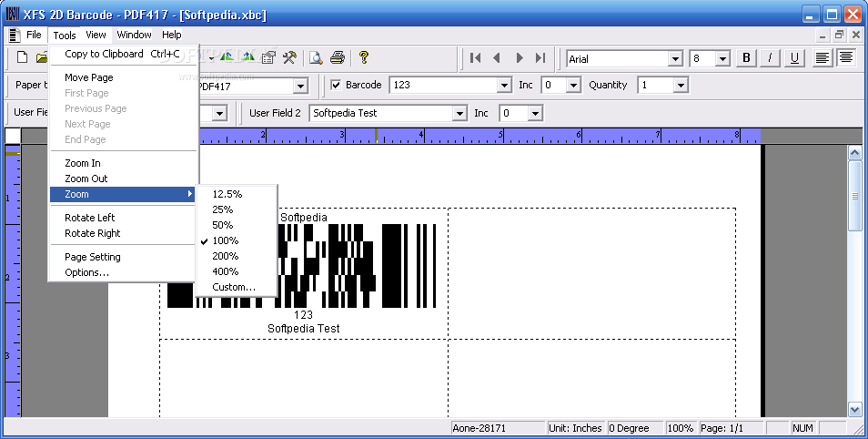Expand the font name Arial dropdown

(675, 58)
